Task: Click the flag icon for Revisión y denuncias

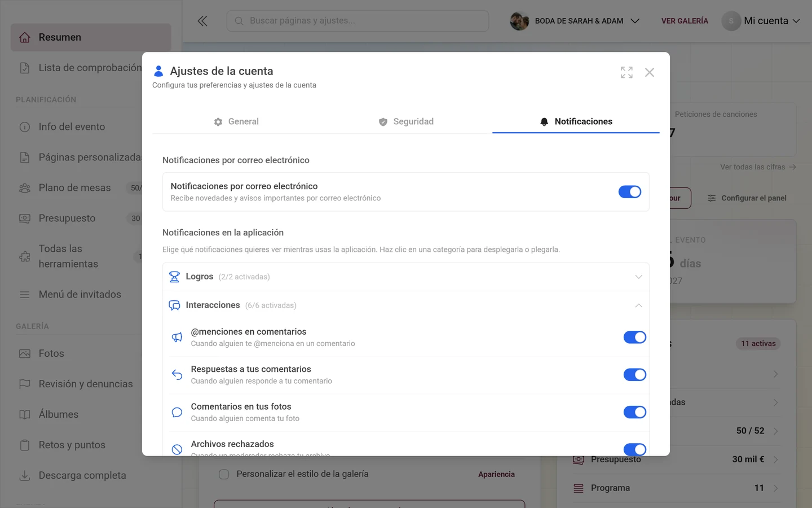Action: (x=25, y=384)
